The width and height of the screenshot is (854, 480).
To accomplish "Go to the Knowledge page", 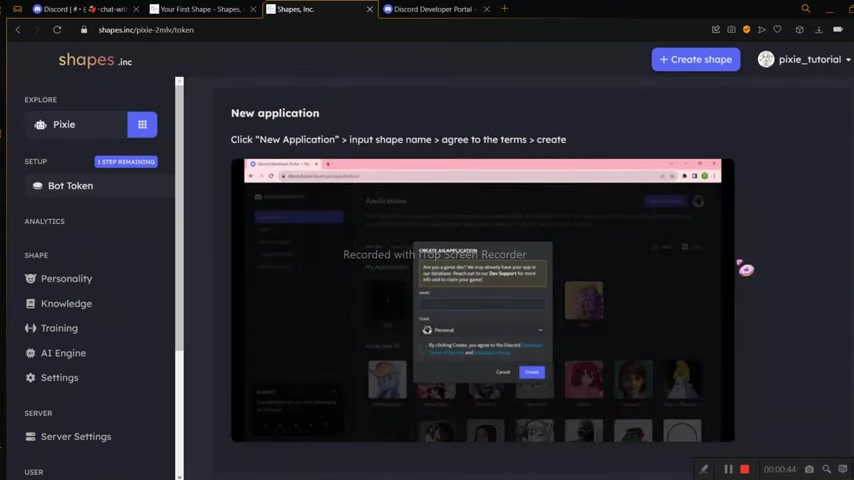I will click(x=66, y=304).
